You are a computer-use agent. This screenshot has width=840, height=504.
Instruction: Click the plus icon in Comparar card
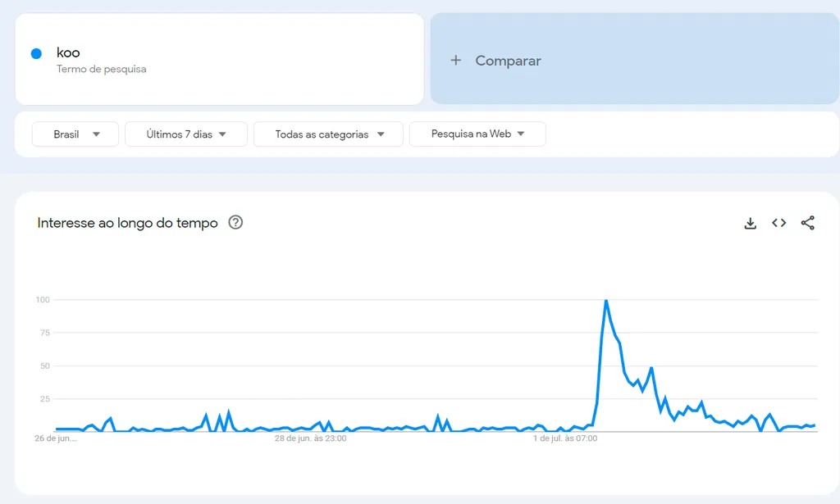coord(456,60)
